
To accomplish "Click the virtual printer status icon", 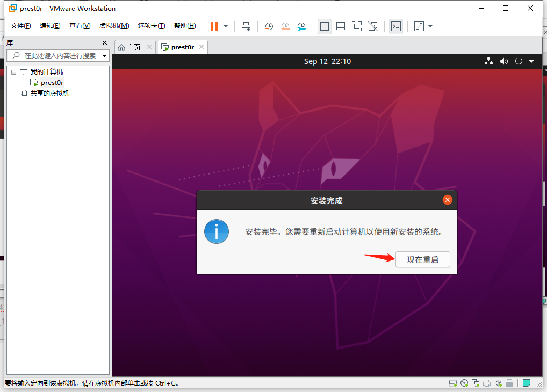I will pos(487,383).
